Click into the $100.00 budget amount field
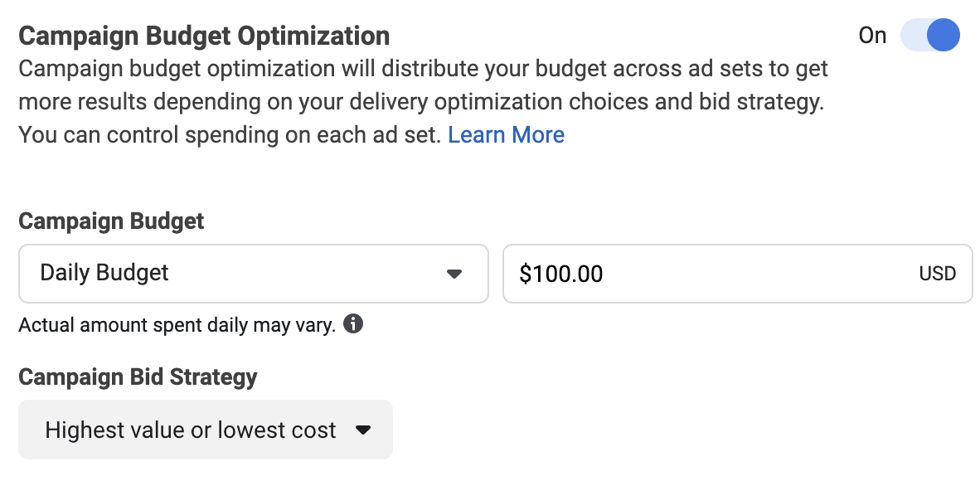The height and width of the screenshot is (481, 980). click(x=738, y=274)
